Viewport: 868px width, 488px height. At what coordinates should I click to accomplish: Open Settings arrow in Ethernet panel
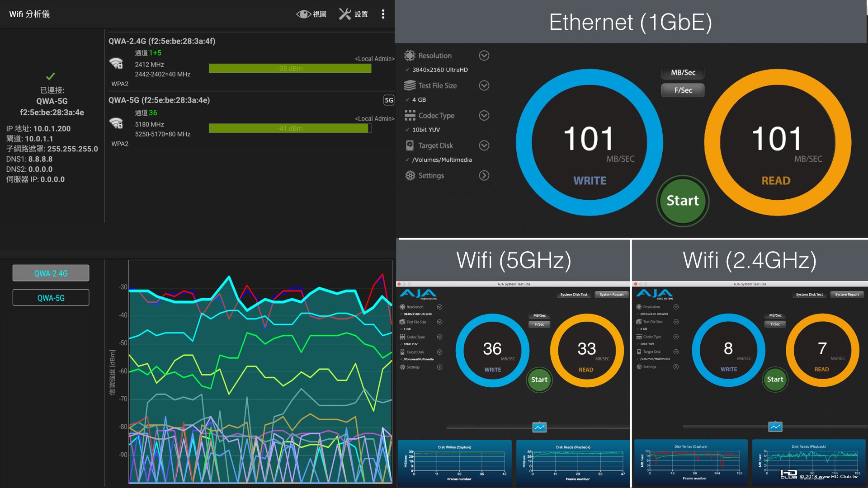coord(484,175)
